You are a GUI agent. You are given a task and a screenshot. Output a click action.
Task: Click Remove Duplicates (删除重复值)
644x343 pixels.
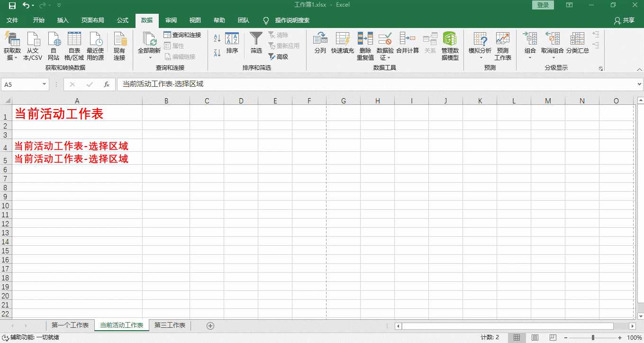(365, 46)
